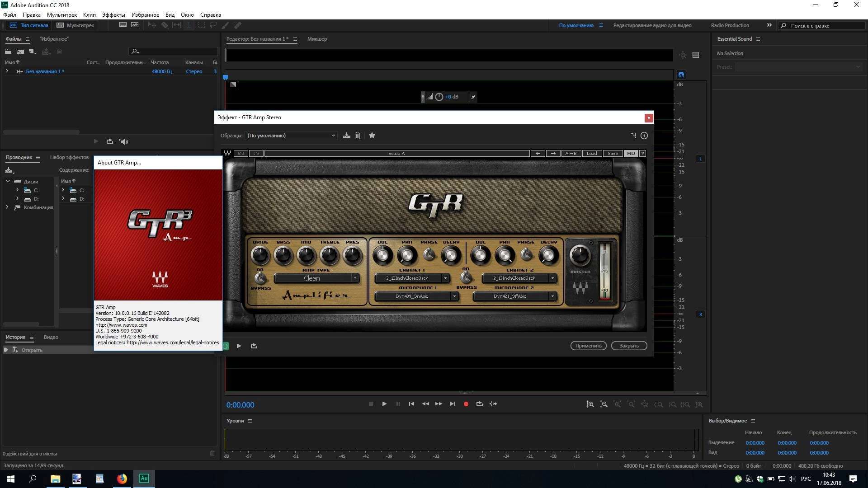Image resolution: width=868 pixels, height=488 pixels.
Task: Click the Master knob on the amp
Action: point(580,256)
